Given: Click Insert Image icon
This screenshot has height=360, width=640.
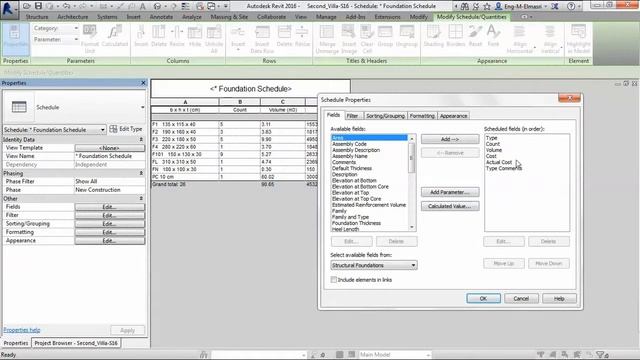Looking at the screenshot, I should pos(349,39).
